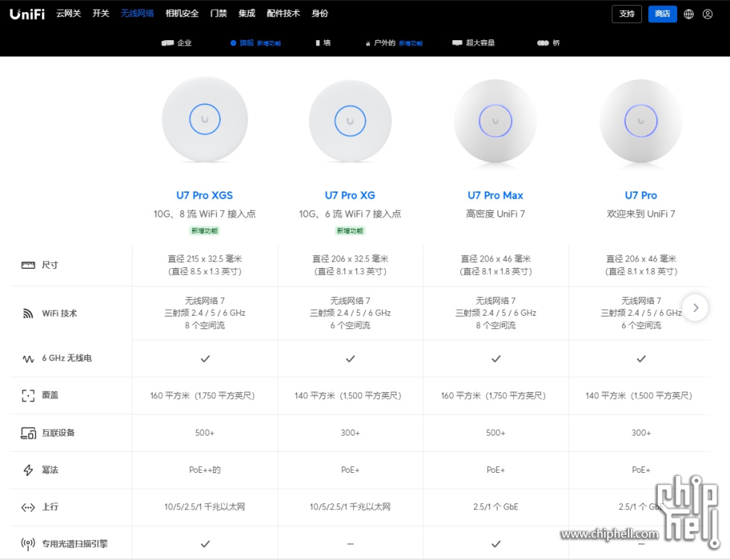The width and height of the screenshot is (730, 560).
Task: Open the 相机安全 menu
Action: click(182, 13)
